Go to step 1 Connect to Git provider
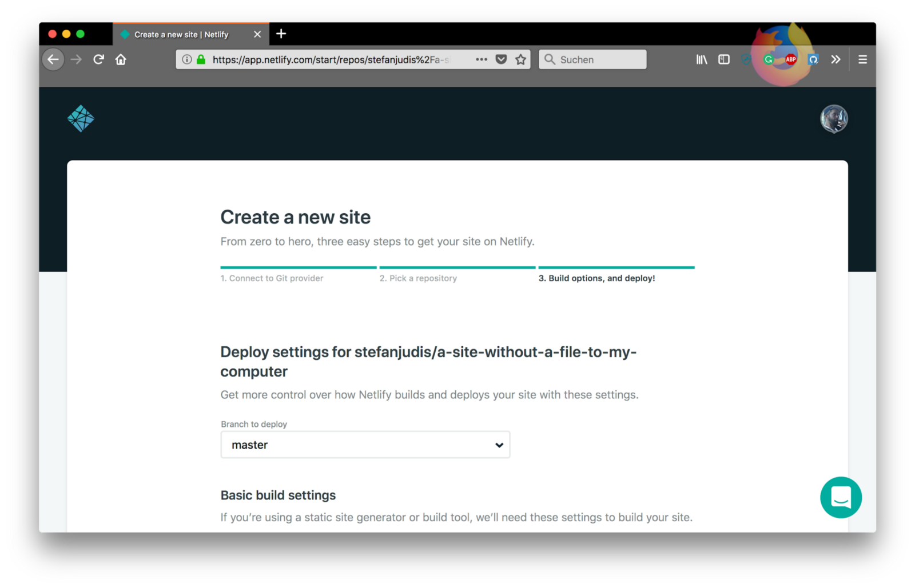This screenshot has height=588, width=915. tap(272, 278)
